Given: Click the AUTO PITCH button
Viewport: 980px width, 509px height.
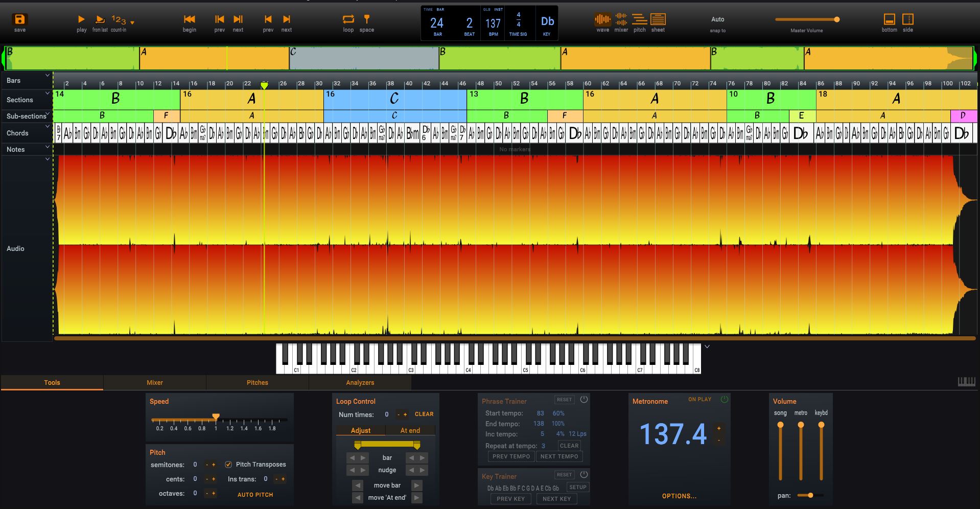Looking at the screenshot, I should [x=255, y=495].
